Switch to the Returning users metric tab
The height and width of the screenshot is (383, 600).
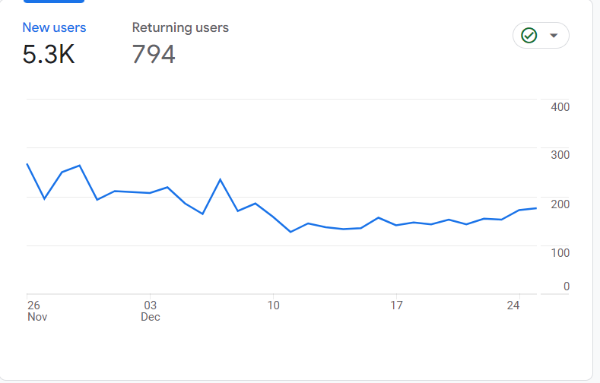point(180,28)
